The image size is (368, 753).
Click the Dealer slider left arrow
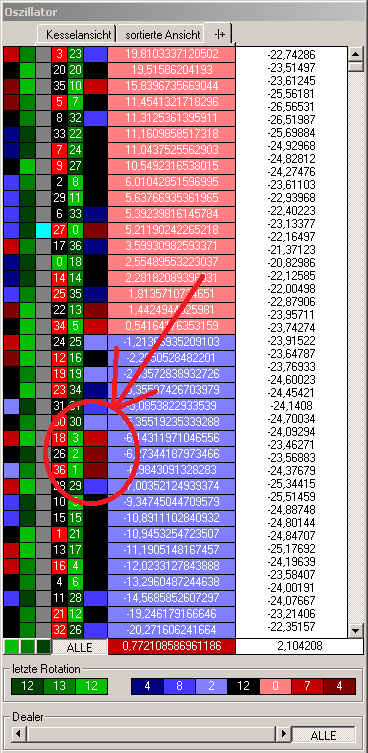(18, 734)
